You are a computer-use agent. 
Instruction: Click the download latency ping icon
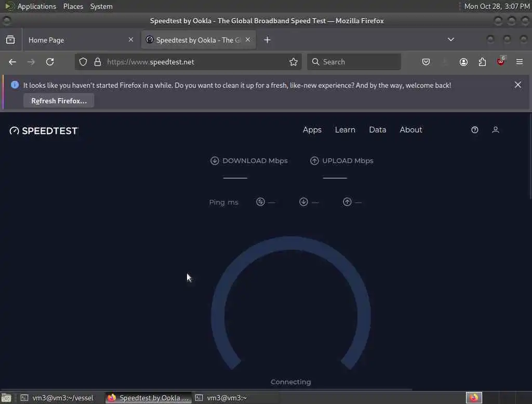[x=303, y=202]
